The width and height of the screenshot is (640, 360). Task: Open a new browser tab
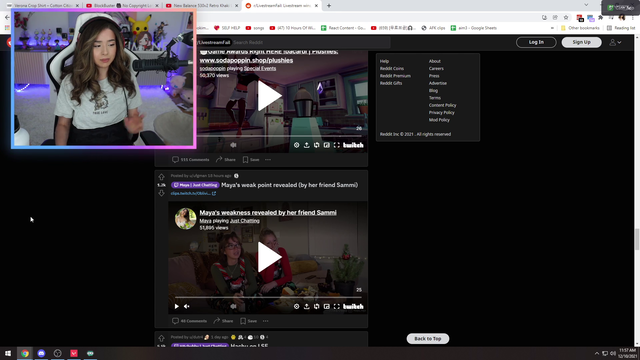[x=329, y=6]
